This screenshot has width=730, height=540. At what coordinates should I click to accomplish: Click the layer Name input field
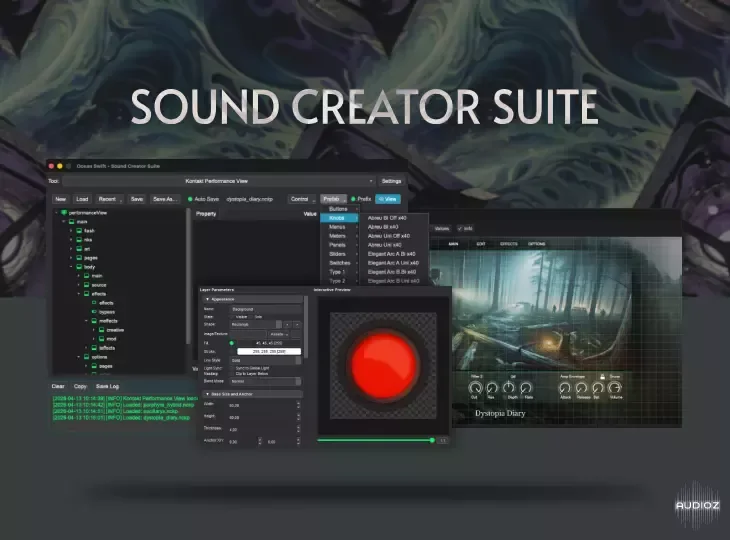[266, 309]
